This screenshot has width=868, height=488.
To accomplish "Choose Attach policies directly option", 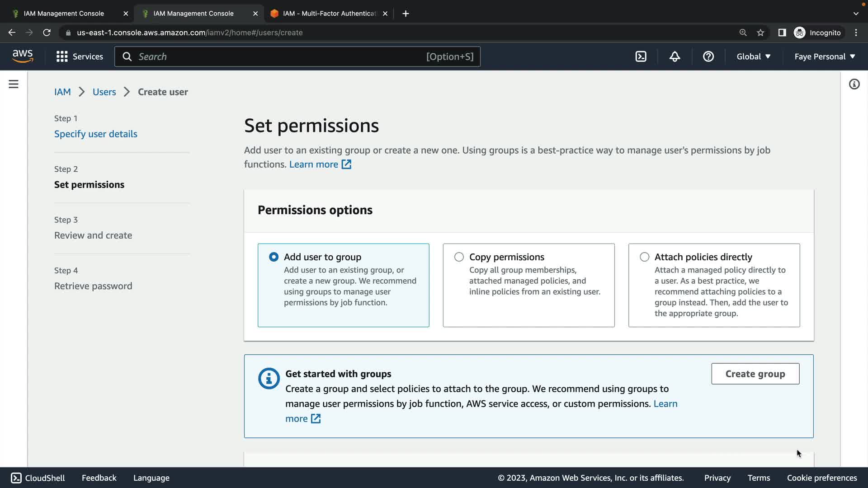I will tap(644, 257).
